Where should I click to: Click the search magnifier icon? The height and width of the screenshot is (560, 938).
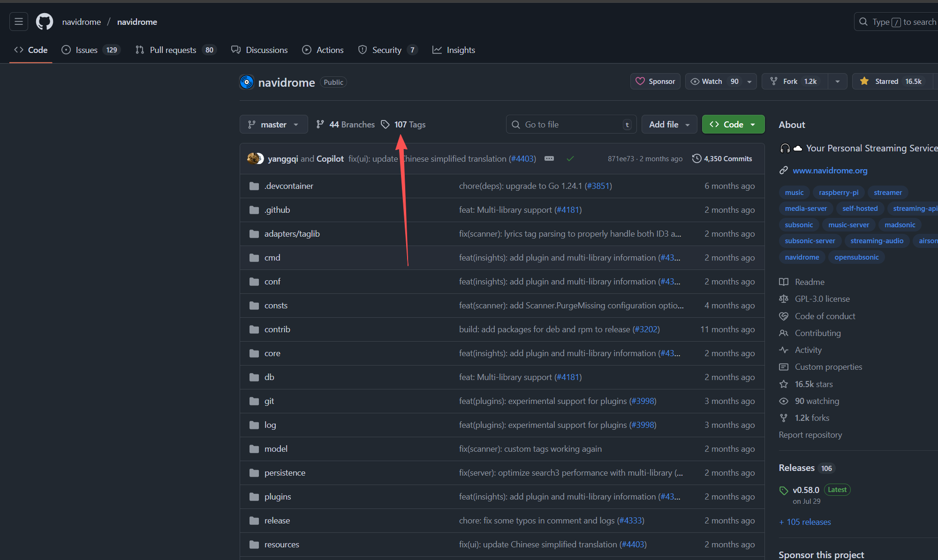tap(863, 22)
